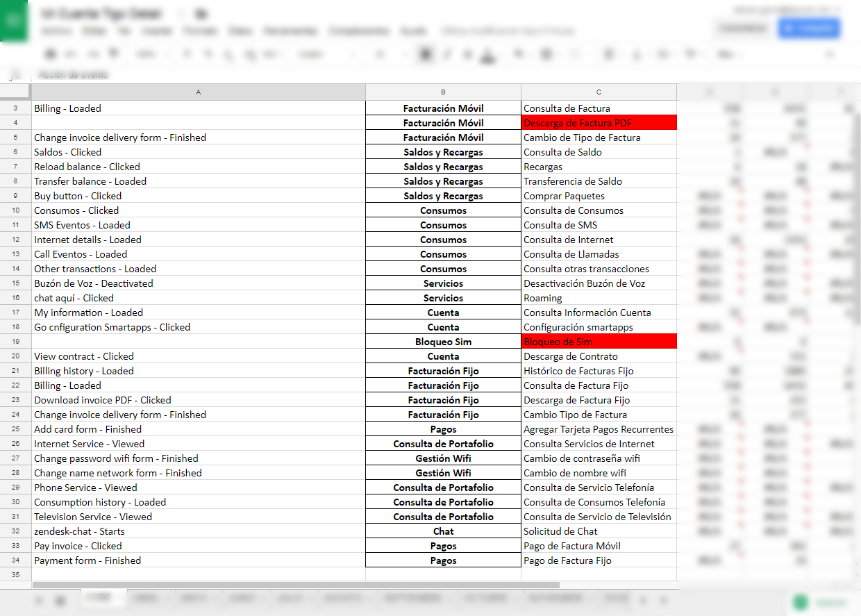The image size is (861, 616).
Task: Click the formula bar input
Action: 444,75
